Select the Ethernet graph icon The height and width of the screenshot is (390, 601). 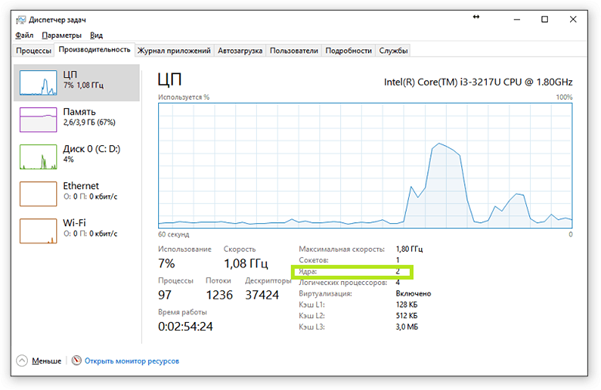[38, 194]
